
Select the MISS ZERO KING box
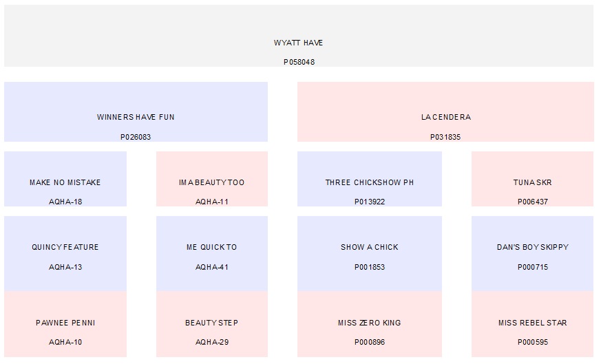tap(369, 324)
